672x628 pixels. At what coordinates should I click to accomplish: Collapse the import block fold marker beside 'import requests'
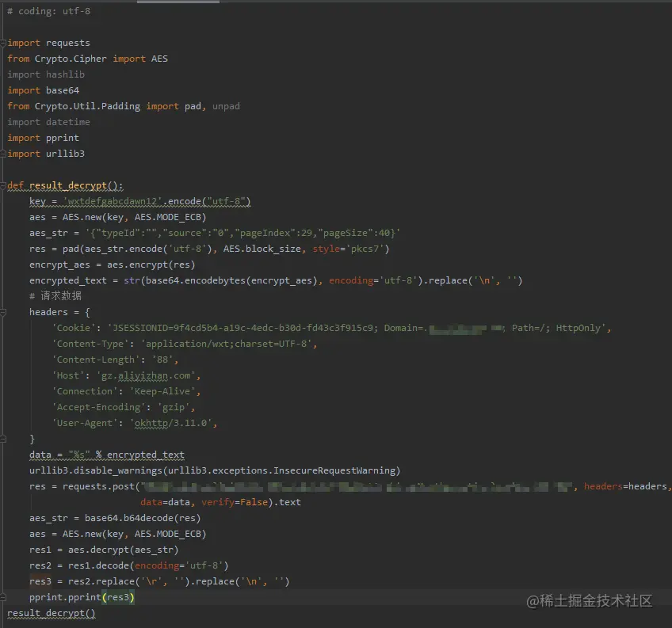pos(3,43)
